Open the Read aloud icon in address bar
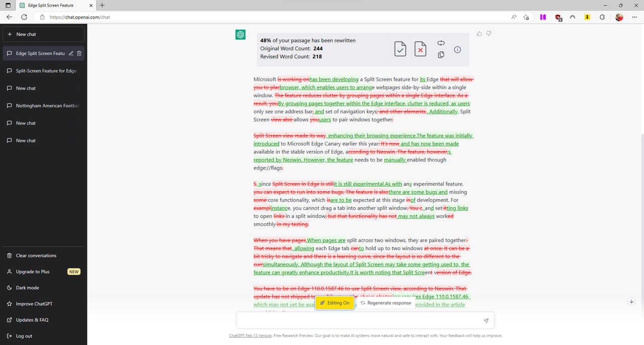 coord(514,17)
